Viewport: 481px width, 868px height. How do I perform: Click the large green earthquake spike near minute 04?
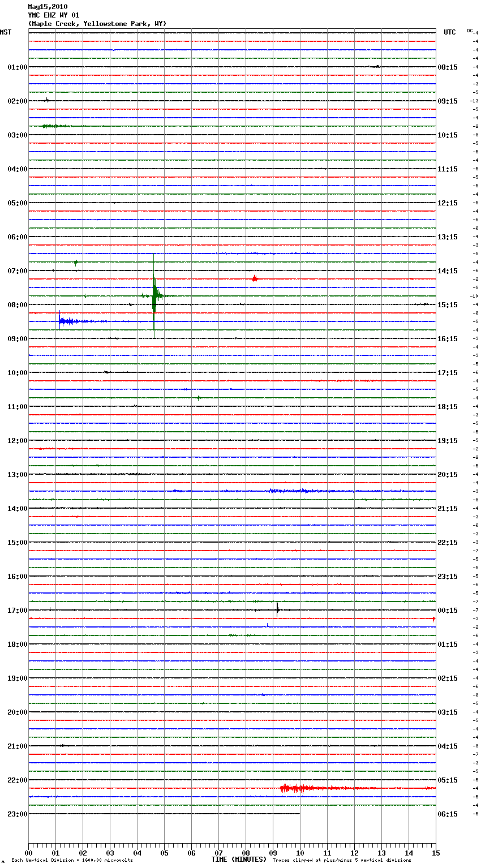point(154,296)
